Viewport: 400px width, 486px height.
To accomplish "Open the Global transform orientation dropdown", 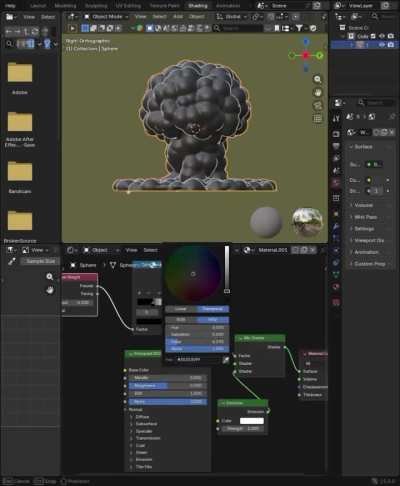I will tap(232, 17).
